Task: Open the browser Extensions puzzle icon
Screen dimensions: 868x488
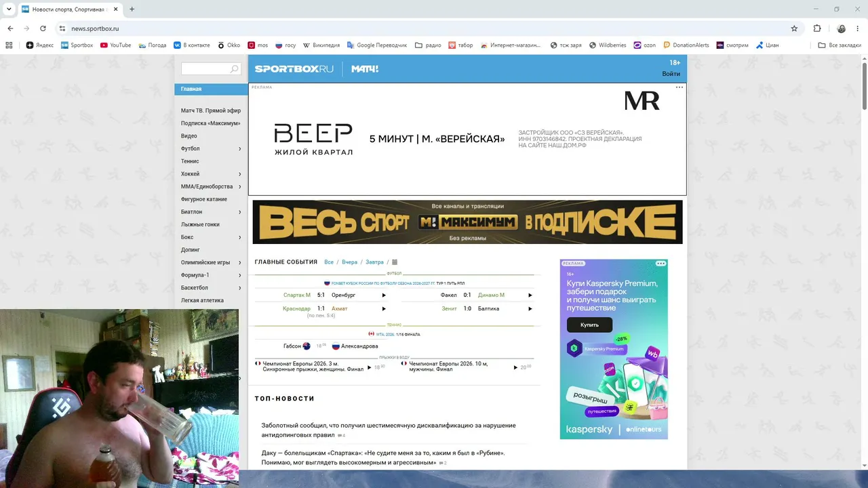Action: (x=817, y=28)
